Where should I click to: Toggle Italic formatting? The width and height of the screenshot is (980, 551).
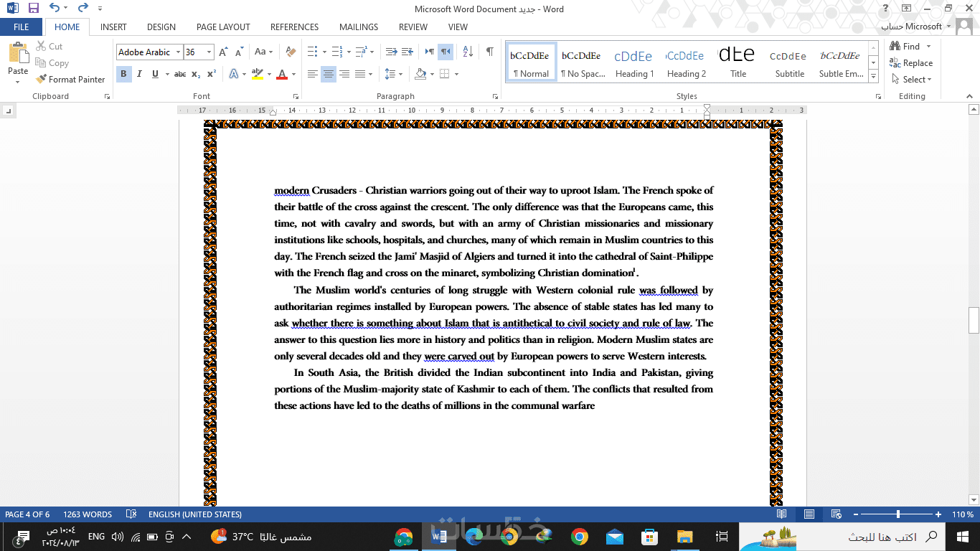139,74
